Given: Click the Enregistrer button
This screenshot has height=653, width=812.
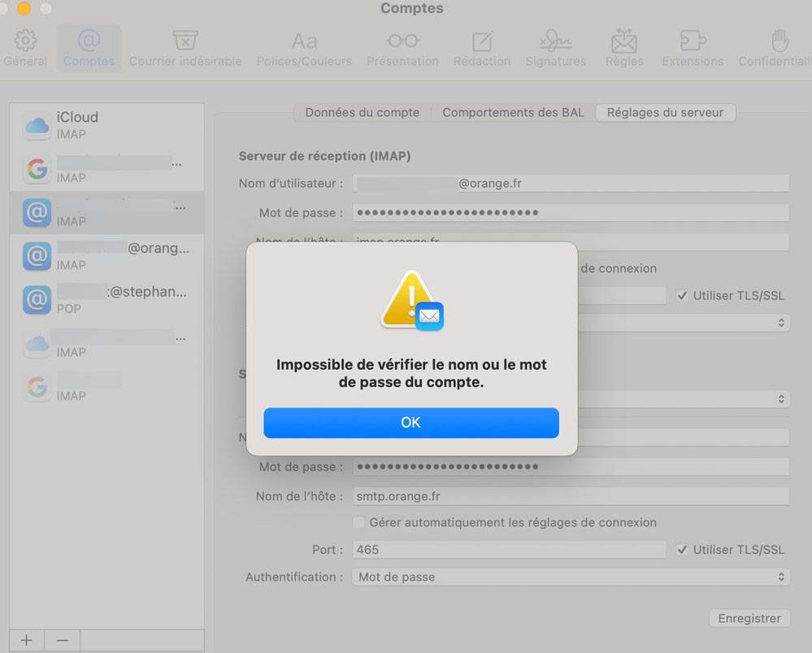Looking at the screenshot, I should 749,619.
